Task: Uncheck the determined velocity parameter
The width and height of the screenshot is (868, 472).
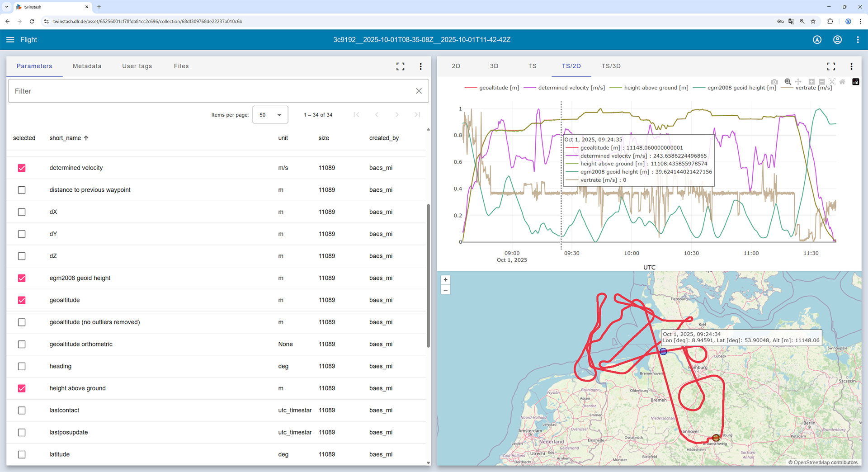Action: (22, 168)
